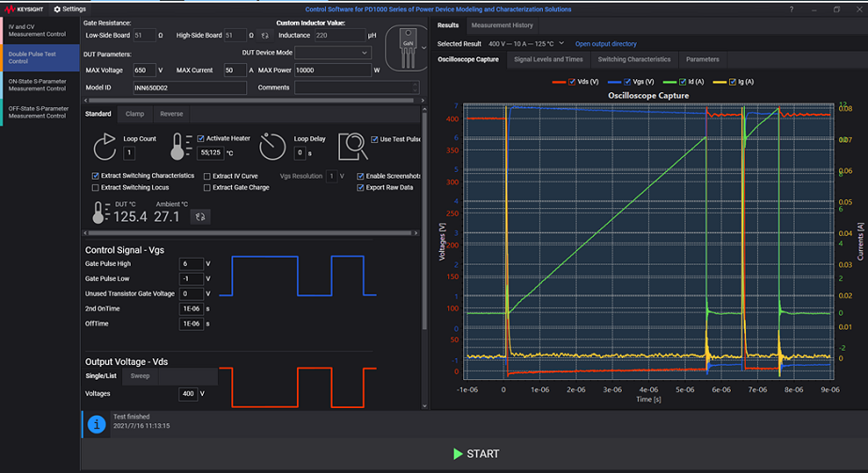The image size is (868, 473).
Task: Switch to the Measurement History tab
Action: (x=502, y=25)
